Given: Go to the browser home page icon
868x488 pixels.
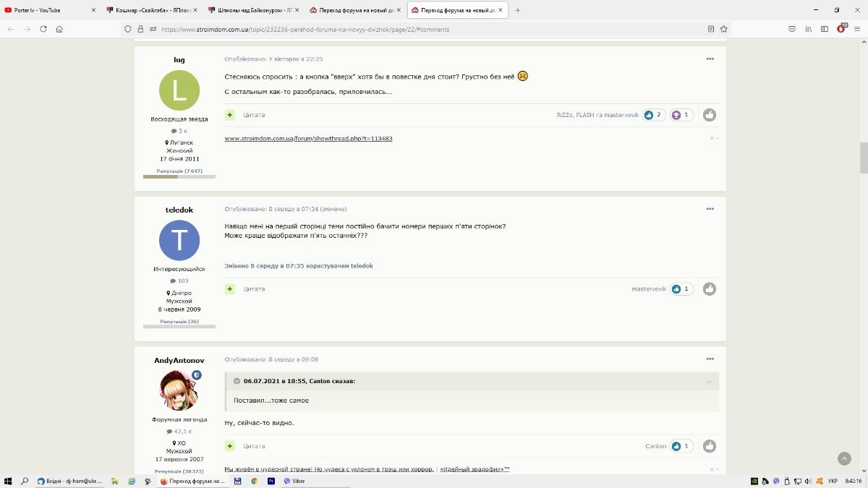Looking at the screenshot, I should pyautogui.click(x=59, y=29).
